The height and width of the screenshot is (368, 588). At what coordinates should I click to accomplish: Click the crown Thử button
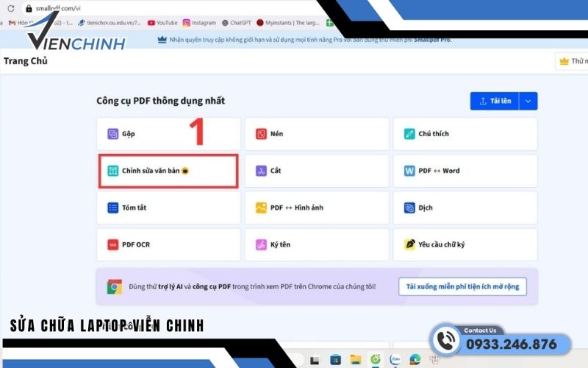pyautogui.click(x=572, y=61)
